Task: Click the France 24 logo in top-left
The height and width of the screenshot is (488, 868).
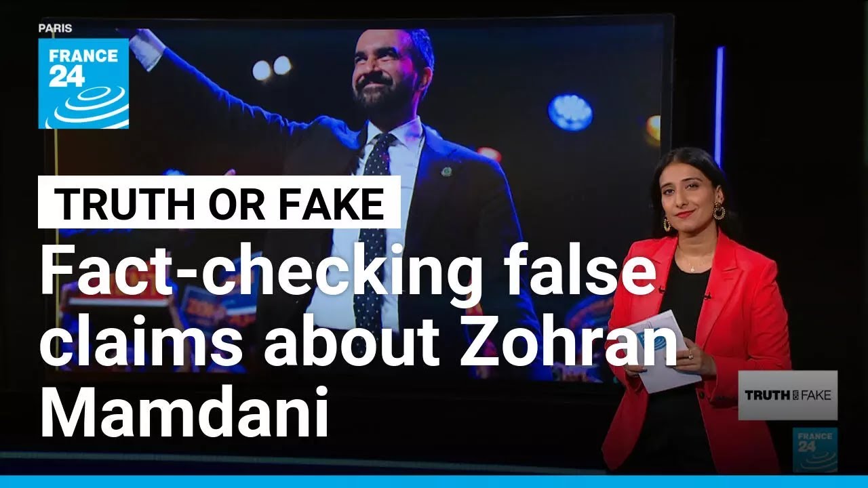Action: [x=83, y=83]
